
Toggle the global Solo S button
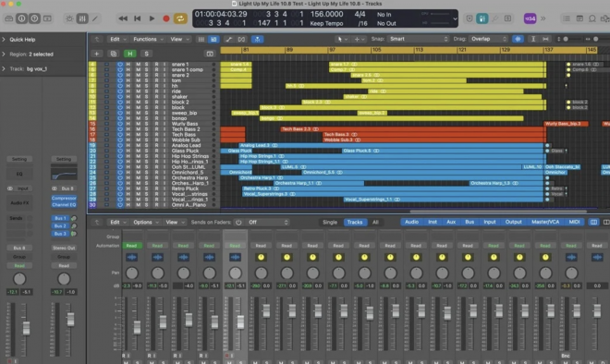(x=146, y=54)
